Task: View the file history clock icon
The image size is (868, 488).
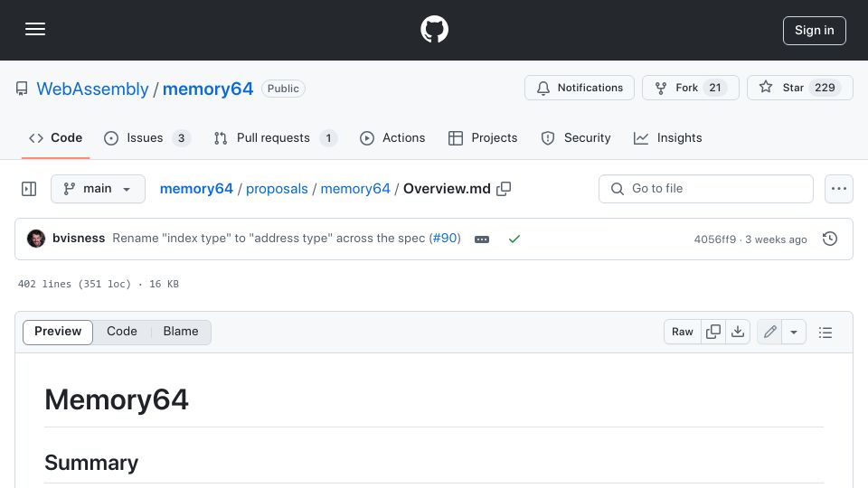Action: tap(830, 239)
